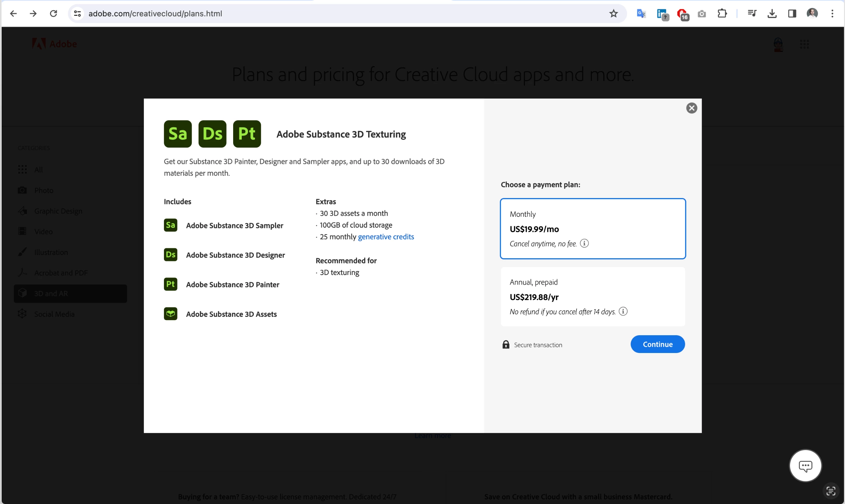
Task: Select the Monthly payment plan
Action: coord(592,228)
